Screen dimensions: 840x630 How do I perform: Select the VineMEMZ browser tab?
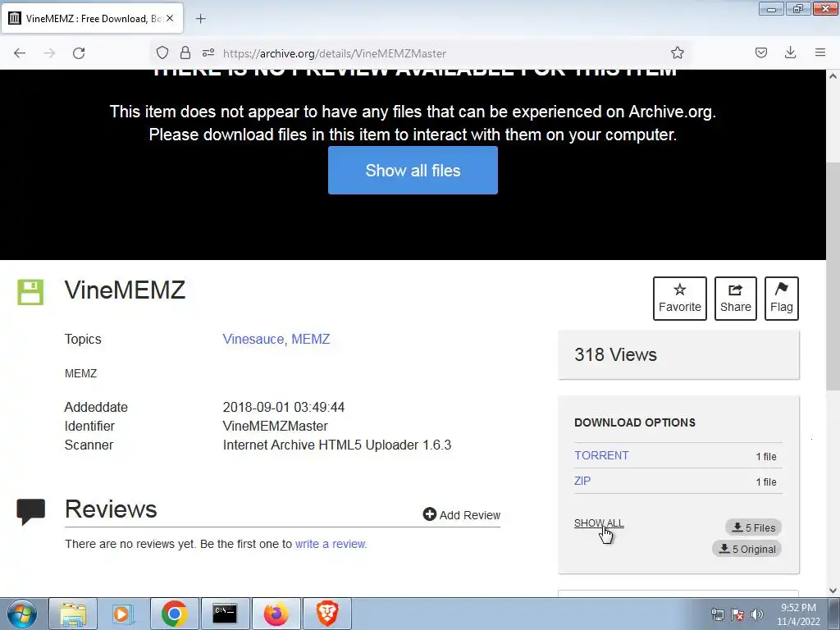(x=92, y=18)
